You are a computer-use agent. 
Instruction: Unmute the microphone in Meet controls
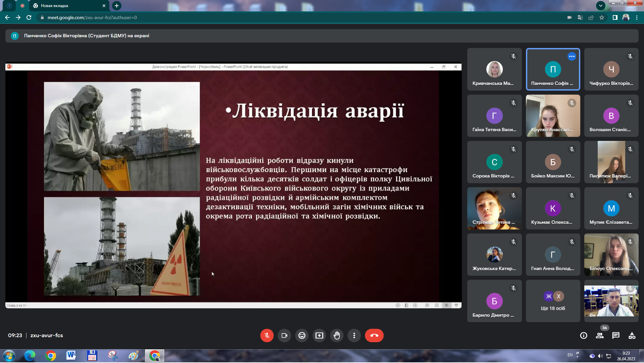point(267,335)
